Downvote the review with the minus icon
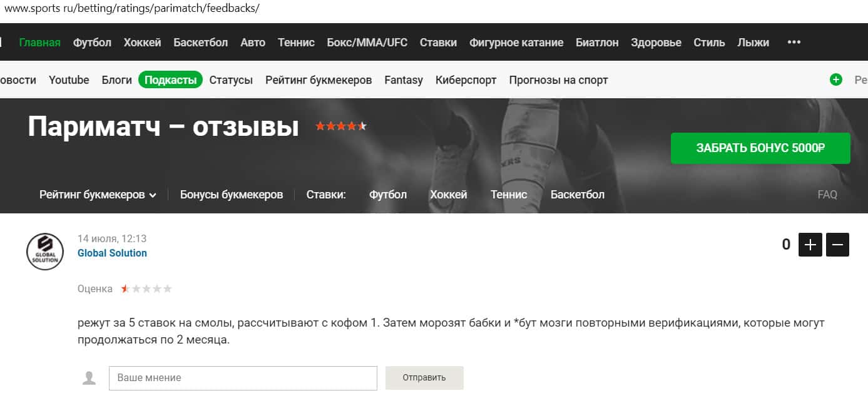Image resolution: width=868 pixels, height=403 pixels. coord(838,245)
